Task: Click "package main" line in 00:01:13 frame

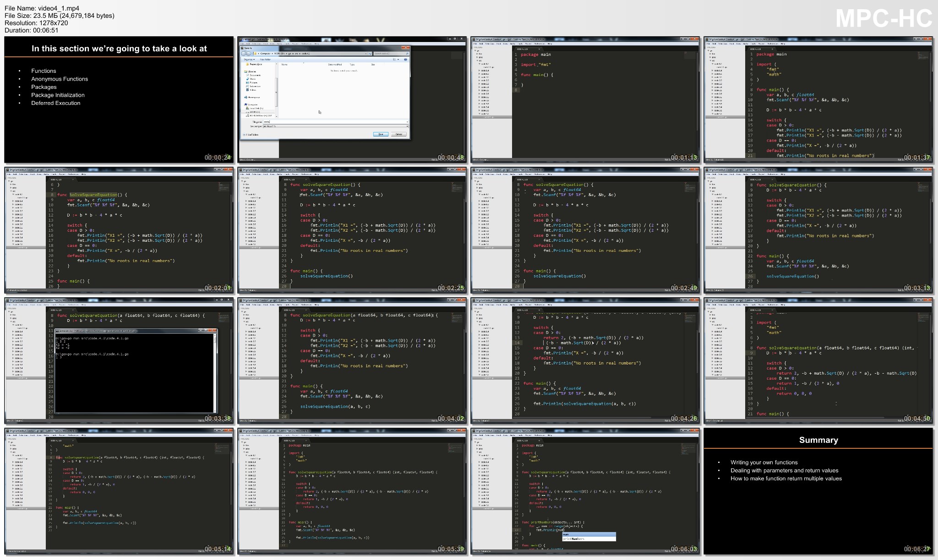Action: (535, 54)
